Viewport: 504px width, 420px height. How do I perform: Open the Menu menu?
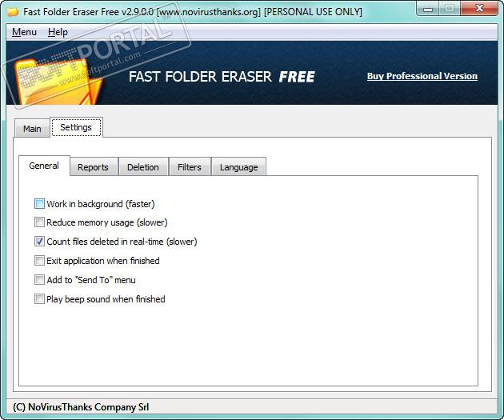click(24, 32)
